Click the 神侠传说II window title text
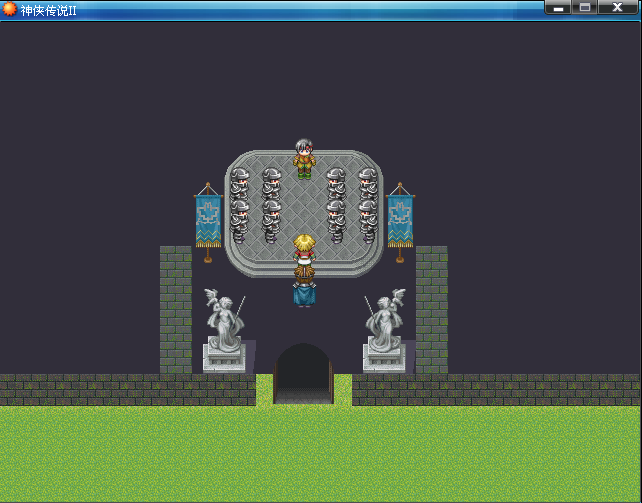This screenshot has width=642, height=503. point(48,11)
